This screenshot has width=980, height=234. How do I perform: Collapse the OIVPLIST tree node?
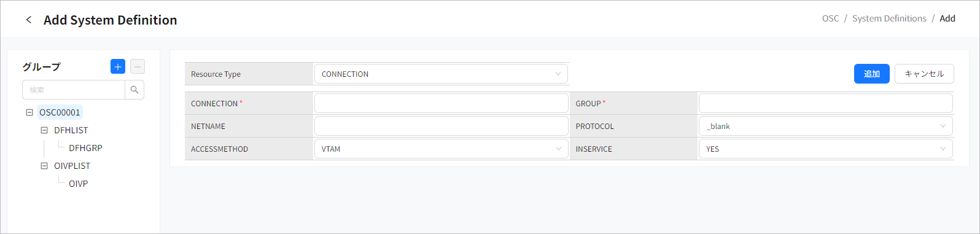coord(44,166)
